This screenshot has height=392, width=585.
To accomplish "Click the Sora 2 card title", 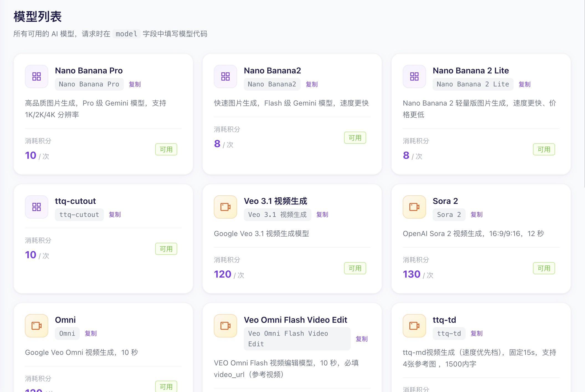I will (445, 201).
